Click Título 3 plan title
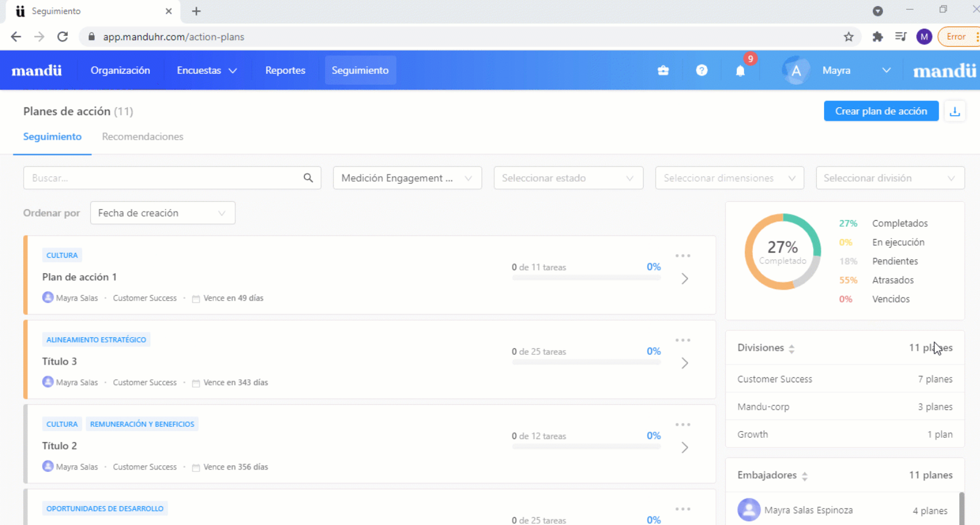Image resolution: width=980 pixels, height=525 pixels. [59, 362]
